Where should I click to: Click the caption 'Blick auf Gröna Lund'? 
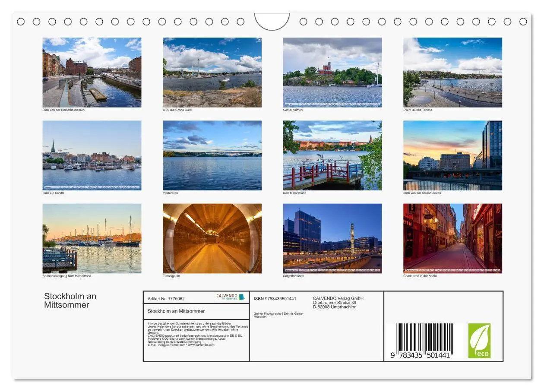point(177,110)
